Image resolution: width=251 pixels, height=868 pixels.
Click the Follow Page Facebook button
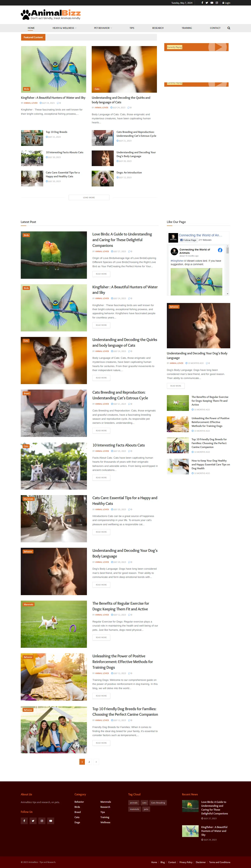[188, 240]
